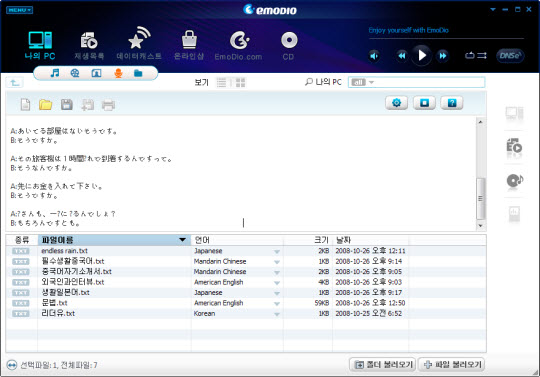540x377 pixels.
Task: Go up one level with back arrow
Action: 15,83
